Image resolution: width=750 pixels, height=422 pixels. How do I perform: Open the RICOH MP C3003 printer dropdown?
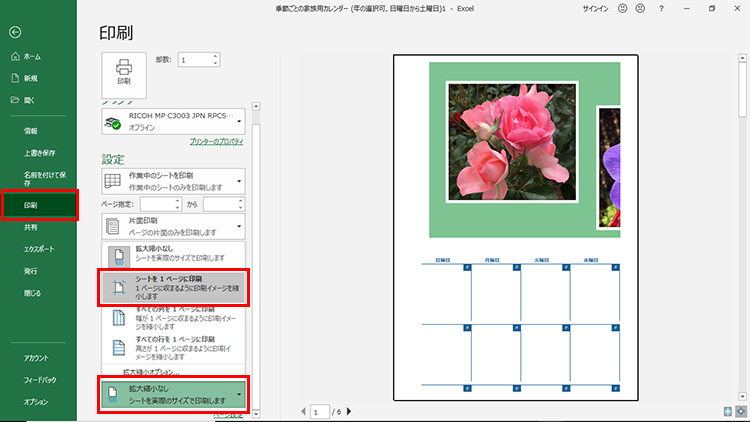[174, 121]
